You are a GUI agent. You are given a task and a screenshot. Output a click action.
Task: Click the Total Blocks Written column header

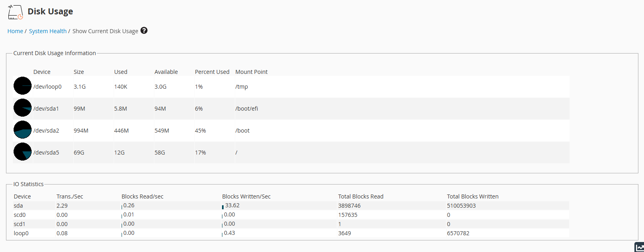pos(473,196)
